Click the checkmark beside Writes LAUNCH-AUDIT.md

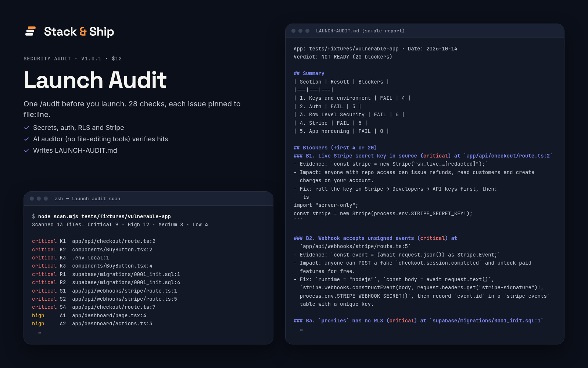coord(26,151)
